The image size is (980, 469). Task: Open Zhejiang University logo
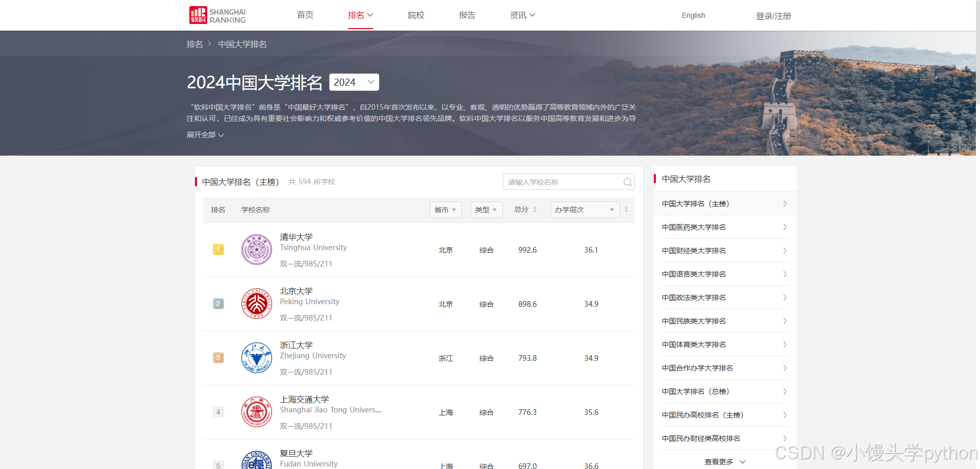(x=257, y=358)
